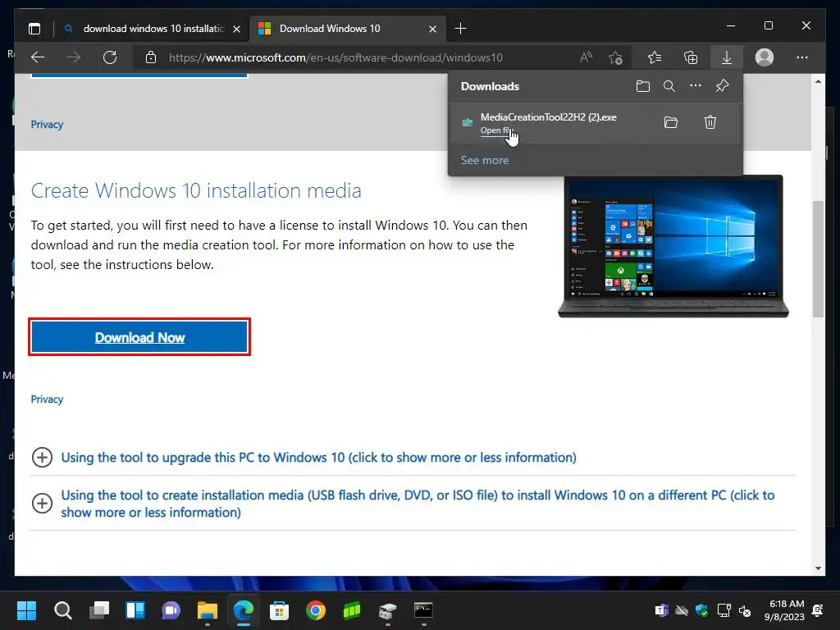Open the downloads folder icon
840x630 pixels.
click(x=643, y=85)
